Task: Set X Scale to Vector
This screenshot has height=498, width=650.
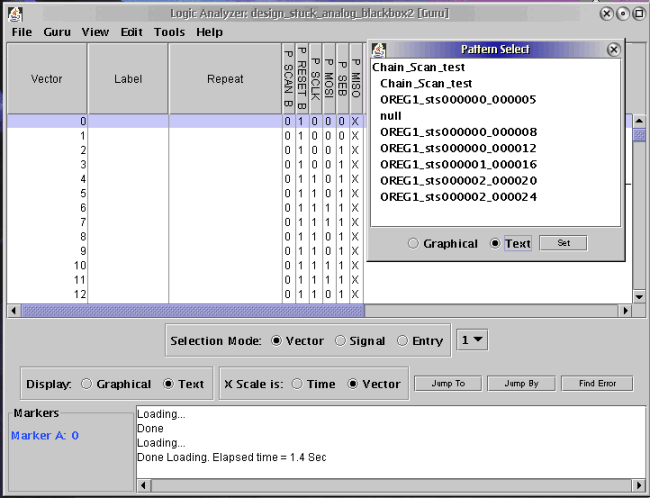Action: pos(352,384)
